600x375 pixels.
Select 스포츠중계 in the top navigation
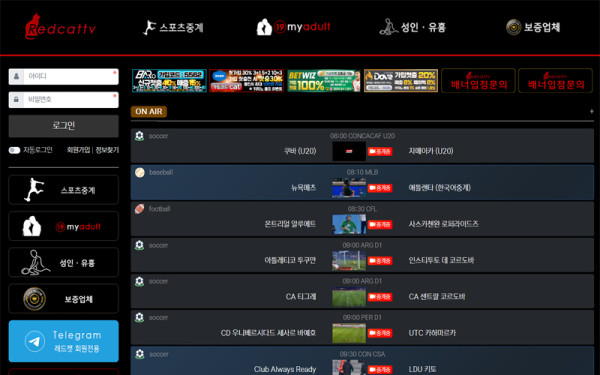tap(173, 27)
